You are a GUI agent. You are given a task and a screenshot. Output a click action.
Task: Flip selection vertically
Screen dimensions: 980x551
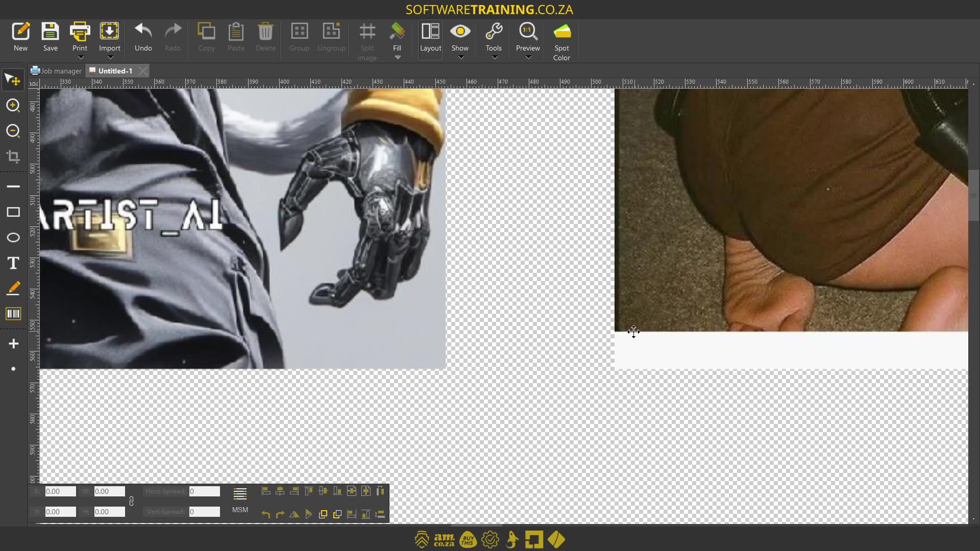click(309, 514)
